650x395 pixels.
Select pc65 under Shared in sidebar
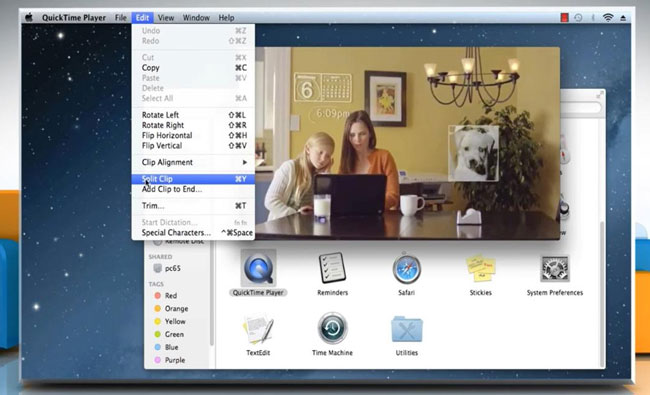[167, 268]
